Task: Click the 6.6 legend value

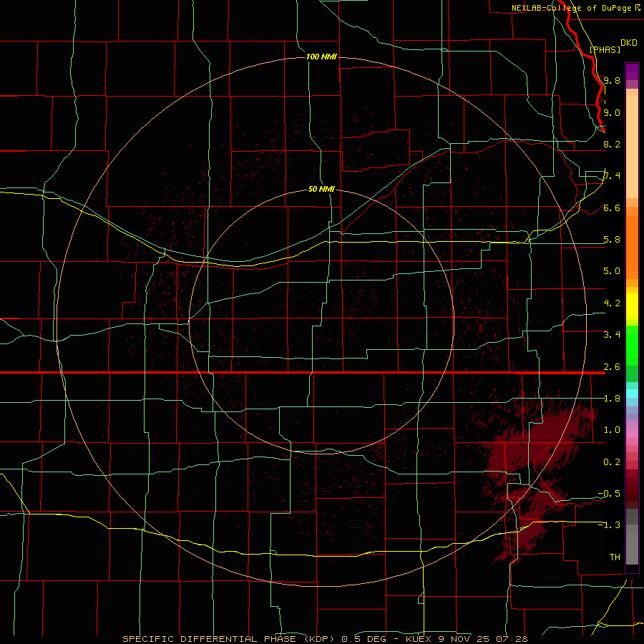Action: (x=612, y=208)
